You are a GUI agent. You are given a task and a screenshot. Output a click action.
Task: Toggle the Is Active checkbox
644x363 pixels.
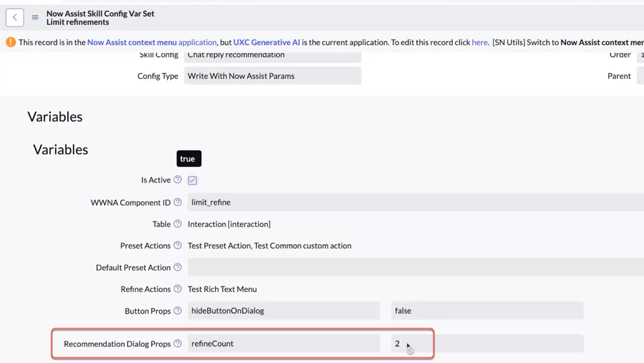point(192,180)
